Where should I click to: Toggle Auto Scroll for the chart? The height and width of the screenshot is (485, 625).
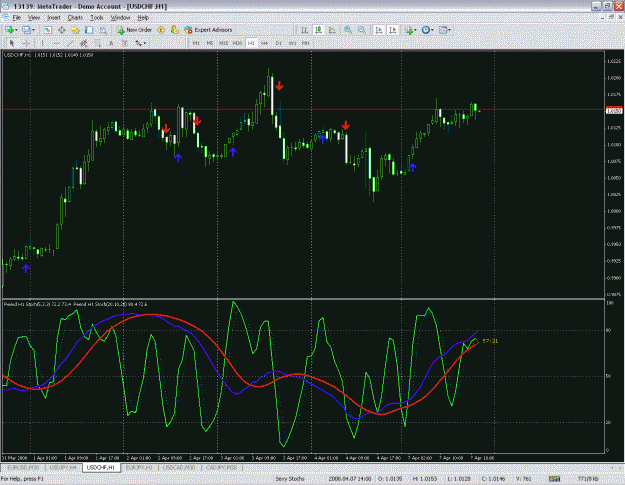pos(379,30)
